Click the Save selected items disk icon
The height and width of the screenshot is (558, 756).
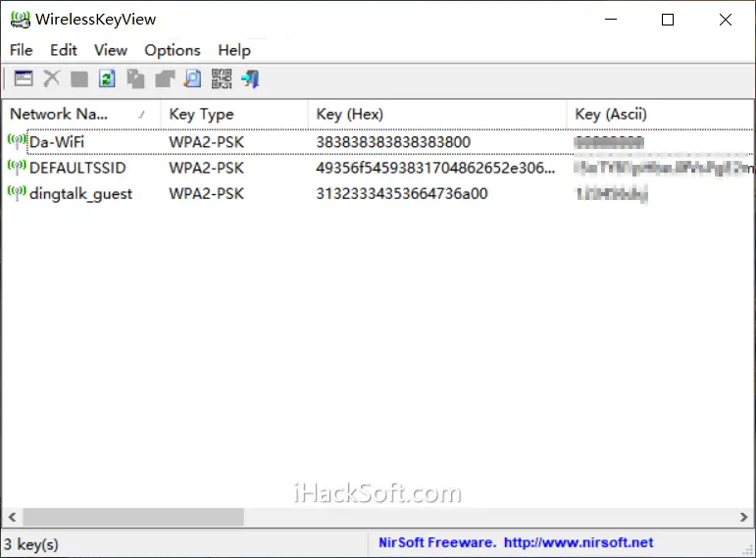(79, 79)
